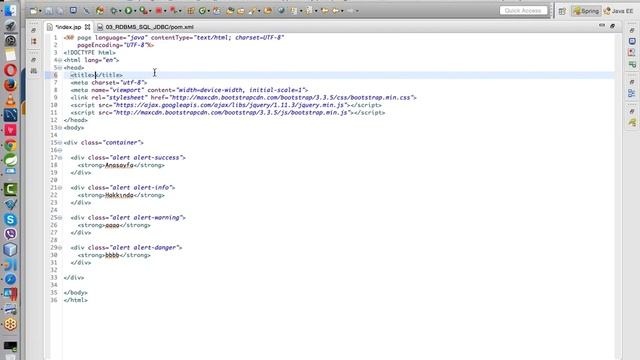Click the Search flashlight toolbar icon
Image resolution: width=640 pixels, height=360 pixels.
pyautogui.click(x=252, y=11)
